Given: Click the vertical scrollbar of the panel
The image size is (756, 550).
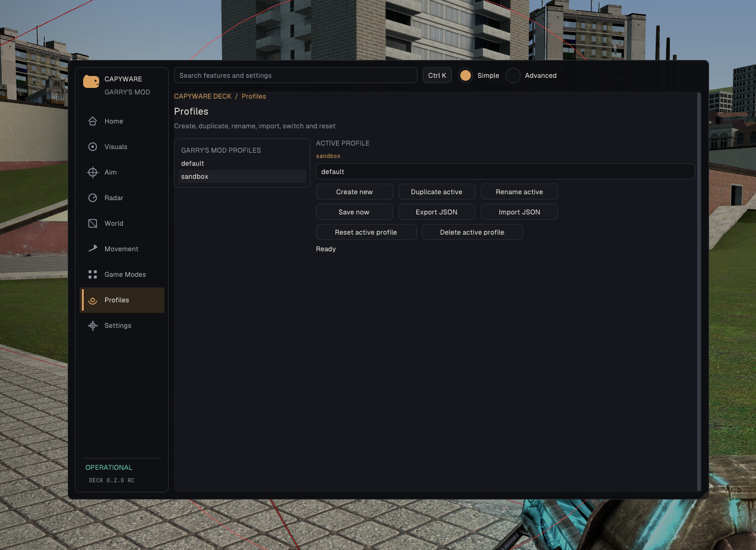Looking at the screenshot, I should 699,291.
